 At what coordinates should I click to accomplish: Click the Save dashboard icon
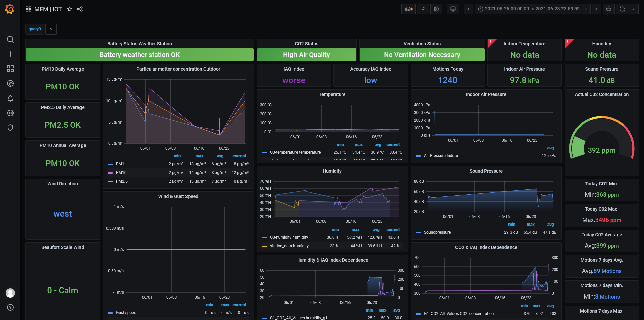[x=423, y=9]
